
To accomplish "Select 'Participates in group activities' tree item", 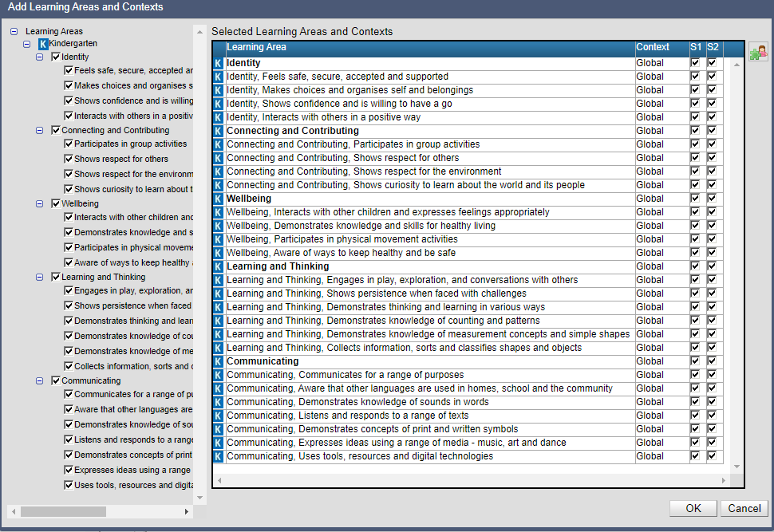I will (x=130, y=144).
